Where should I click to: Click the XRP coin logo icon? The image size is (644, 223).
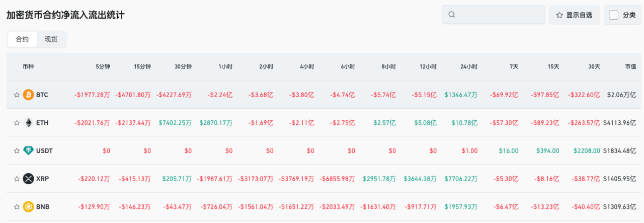click(x=28, y=179)
